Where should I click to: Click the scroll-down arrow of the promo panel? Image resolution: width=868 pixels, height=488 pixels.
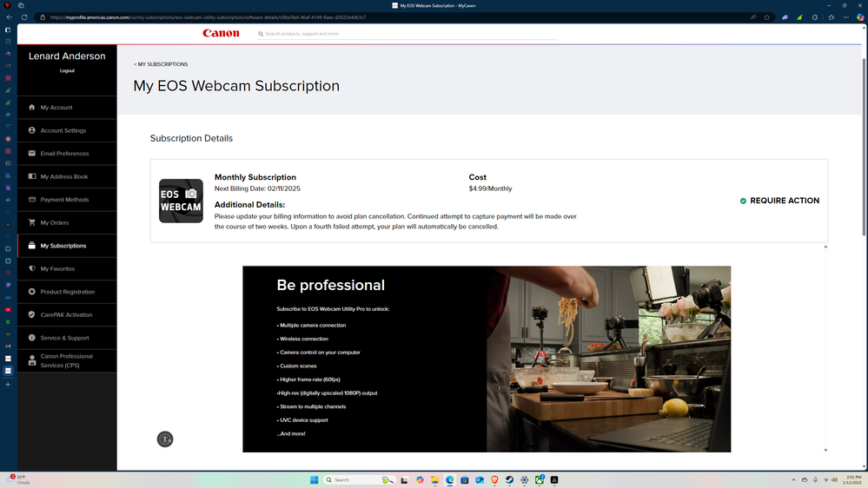(x=825, y=451)
